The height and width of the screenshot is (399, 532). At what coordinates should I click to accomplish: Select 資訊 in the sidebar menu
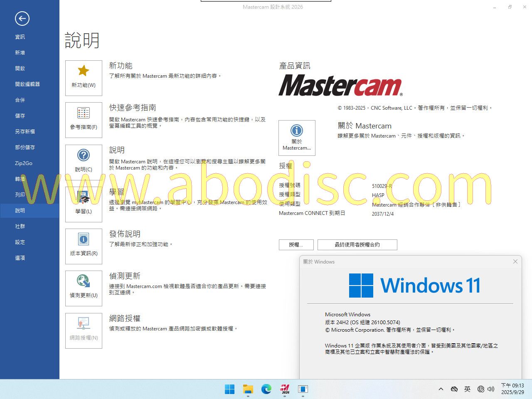[x=20, y=37]
